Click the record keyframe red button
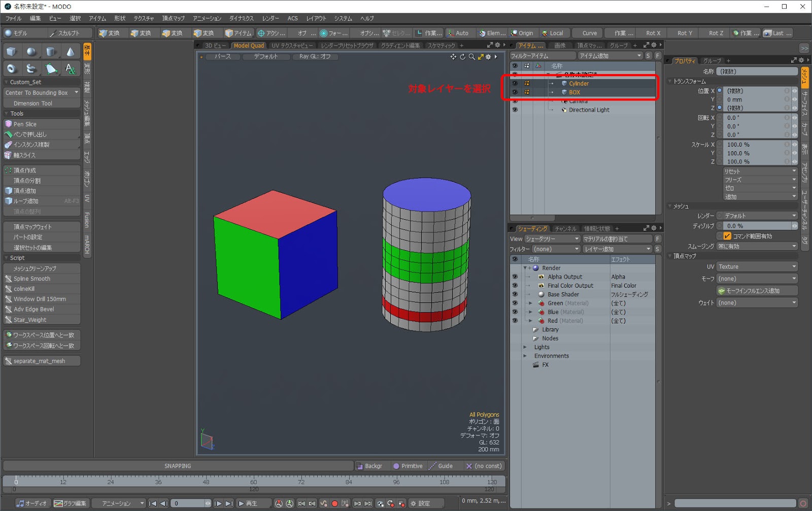812x511 pixels. coord(334,503)
